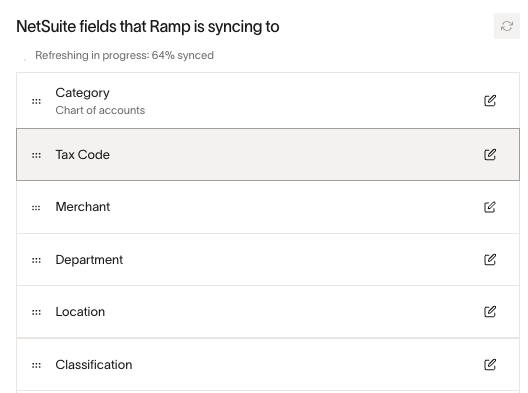528x393 pixels.
Task: Open edit for Merchant field
Action: (490, 207)
